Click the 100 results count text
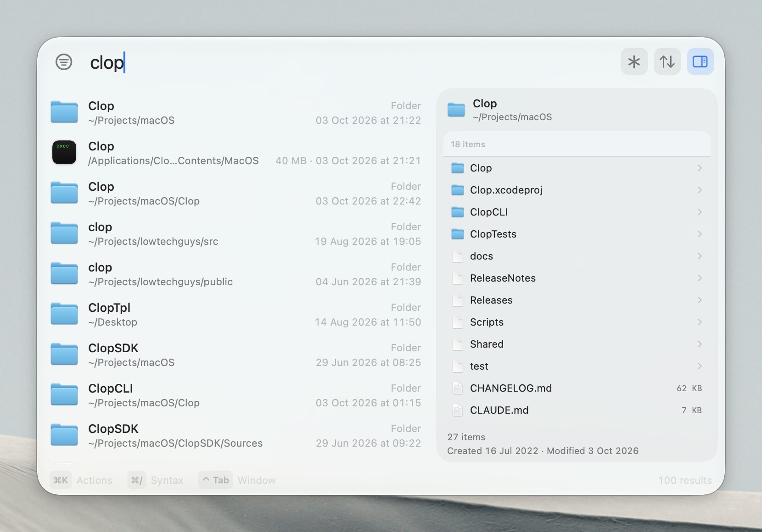Viewport: 762px width, 532px height. point(685,480)
